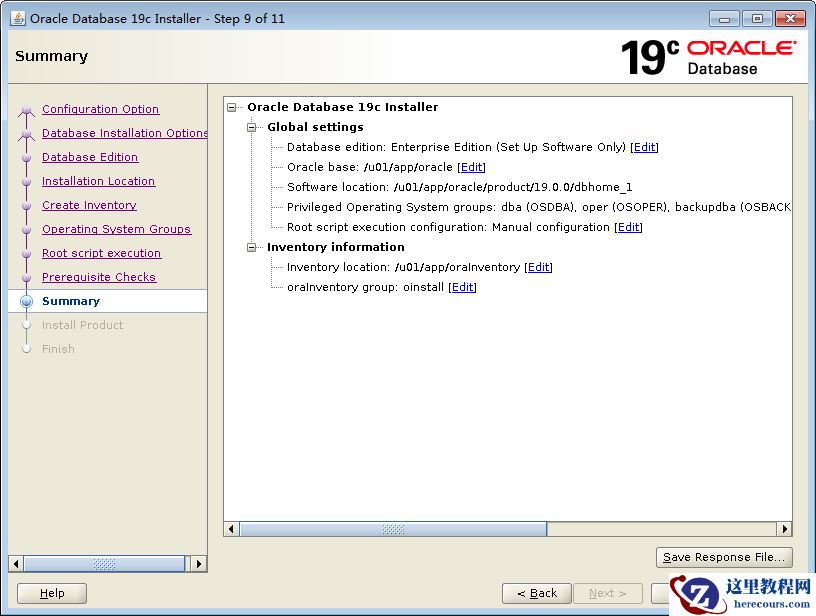The width and height of the screenshot is (816, 616).
Task: Click the Save Response File button
Action: tap(724, 557)
